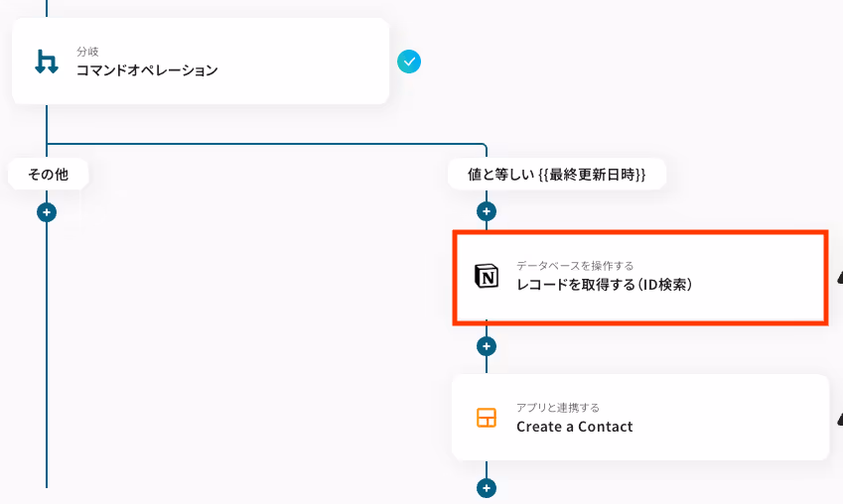Click the 分岐 label text

87,52
